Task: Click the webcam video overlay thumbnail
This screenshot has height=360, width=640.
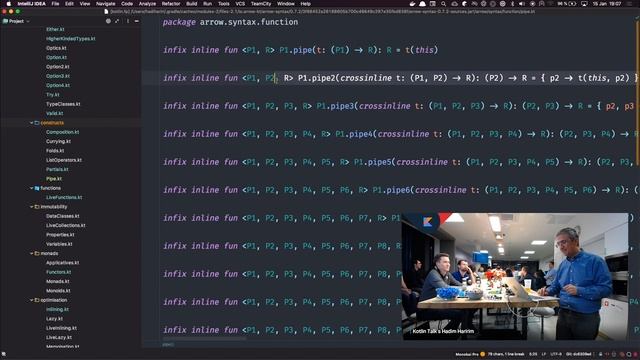Action: (x=515, y=276)
